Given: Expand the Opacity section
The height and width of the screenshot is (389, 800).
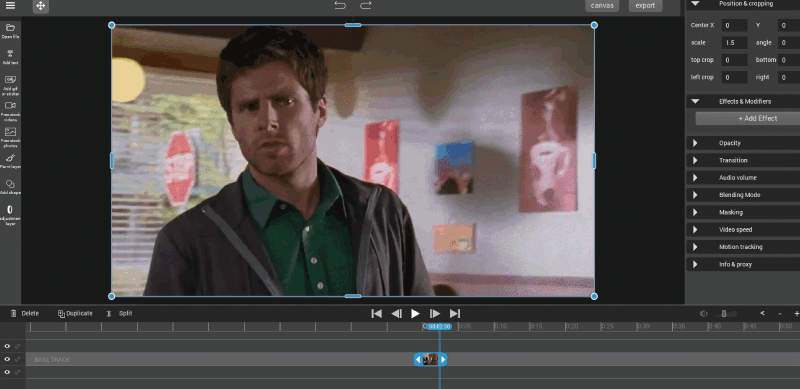Looking at the screenshot, I should [695, 143].
